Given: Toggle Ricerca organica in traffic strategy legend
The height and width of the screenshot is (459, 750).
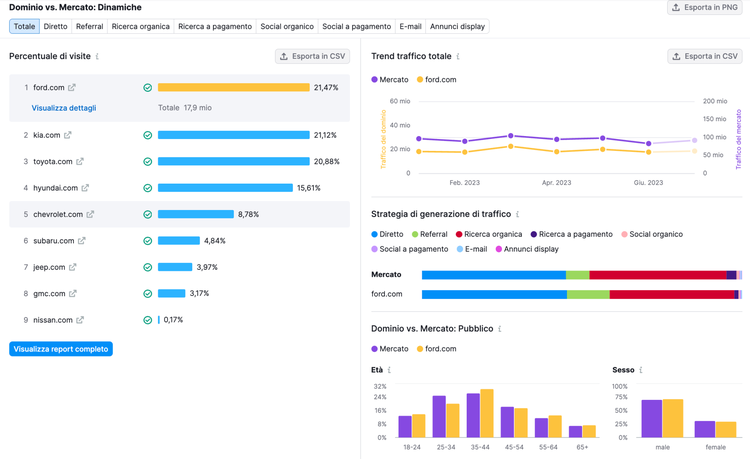Looking at the screenshot, I should pos(489,234).
